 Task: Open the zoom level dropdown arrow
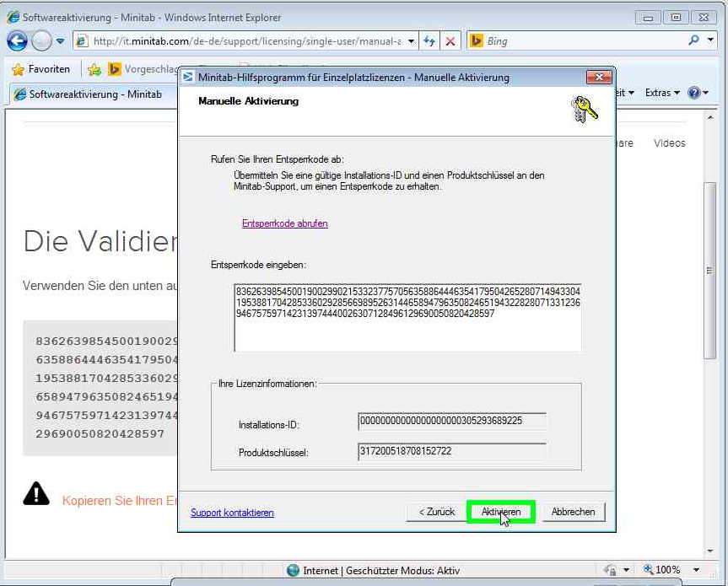[x=696, y=570]
